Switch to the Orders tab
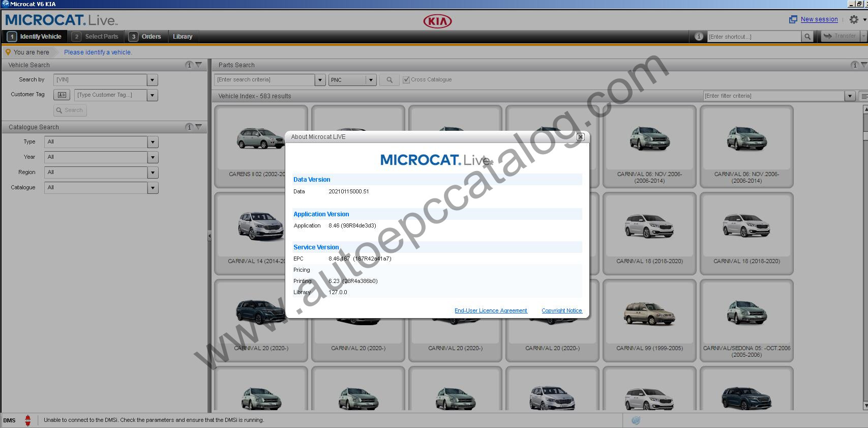Screen dimensions: 868x428 point(146,37)
